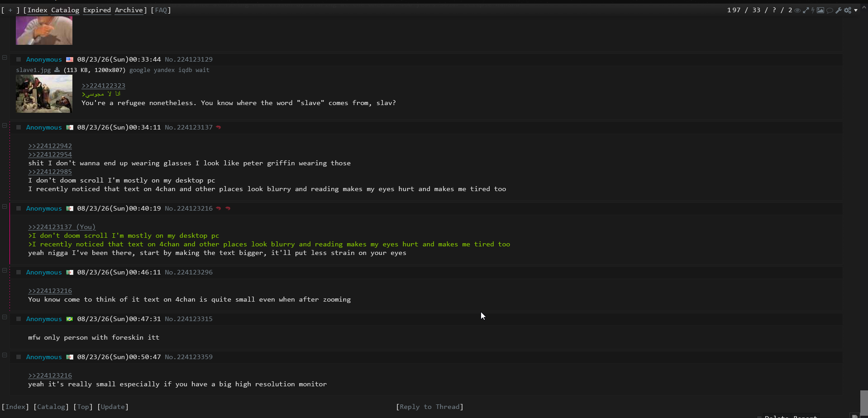The height and width of the screenshot is (418, 868).
Task: Click the speech bubble icon in the header
Action: 830,10
